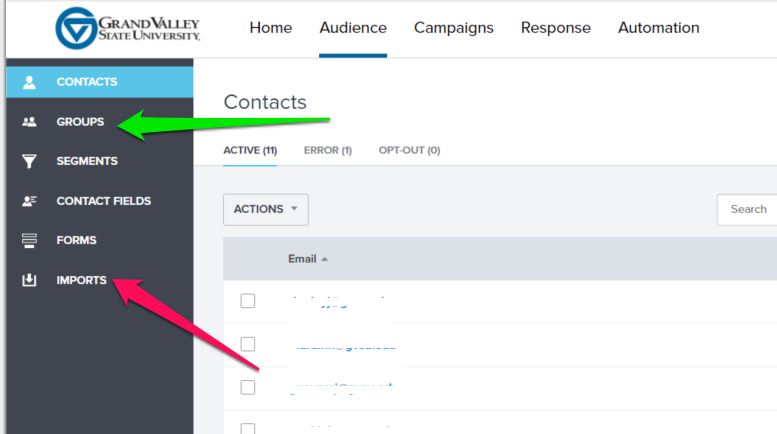Check the second contact row checkbox
This screenshot has width=777, height=434.
248,344
